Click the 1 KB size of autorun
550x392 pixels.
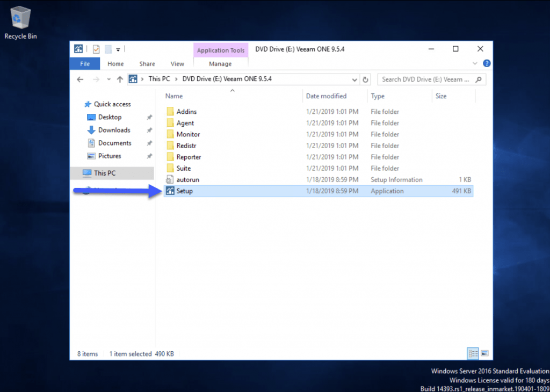pyautogui.click(x=465, y=180)
